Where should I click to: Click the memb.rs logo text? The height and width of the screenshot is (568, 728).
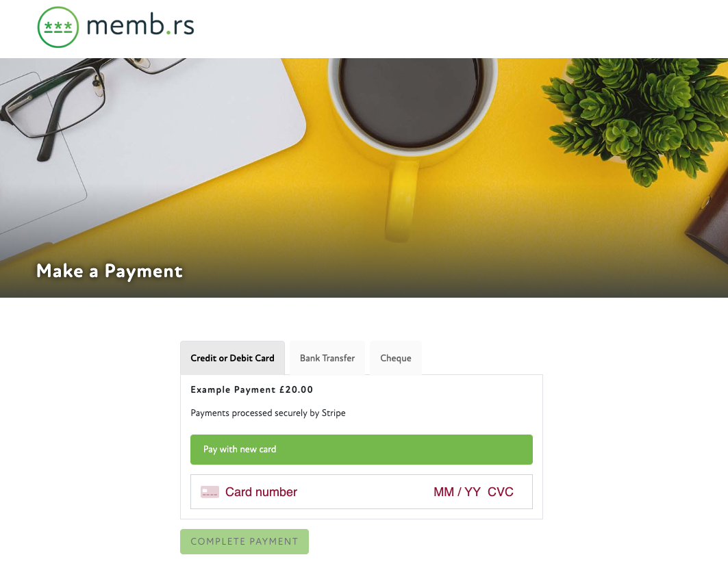140,26
